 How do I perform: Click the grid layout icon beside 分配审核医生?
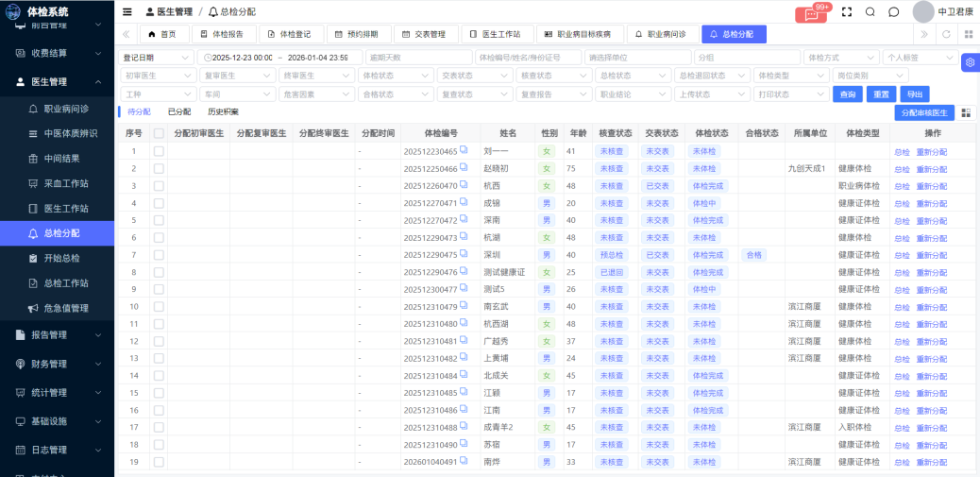(x=966, y=112)
